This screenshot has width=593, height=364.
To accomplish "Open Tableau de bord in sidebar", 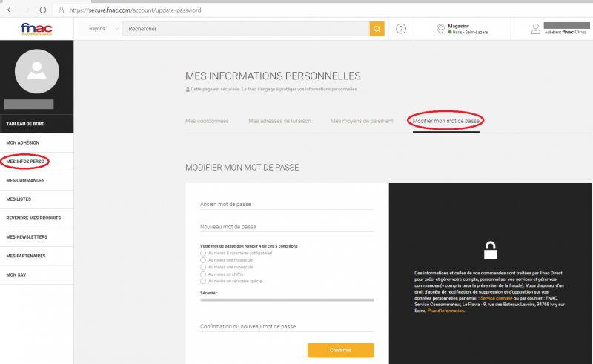I will point(36,124).
